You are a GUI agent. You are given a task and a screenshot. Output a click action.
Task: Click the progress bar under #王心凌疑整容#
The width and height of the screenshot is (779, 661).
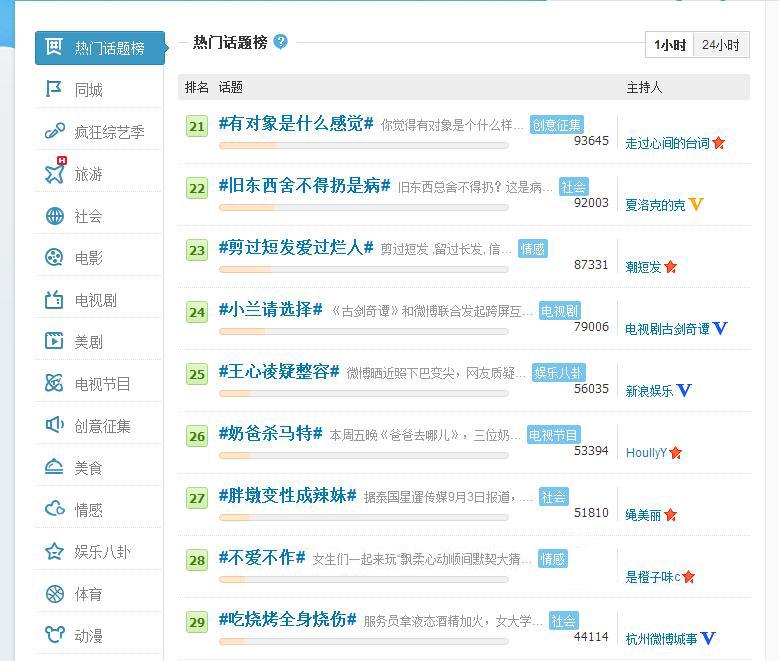click(x=364, y=394)
